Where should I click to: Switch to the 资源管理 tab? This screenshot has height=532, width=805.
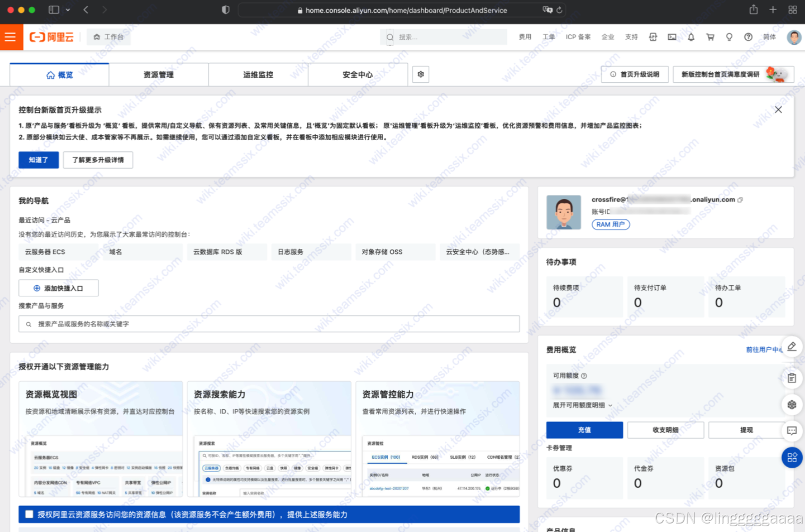click(x=158, y=75)
